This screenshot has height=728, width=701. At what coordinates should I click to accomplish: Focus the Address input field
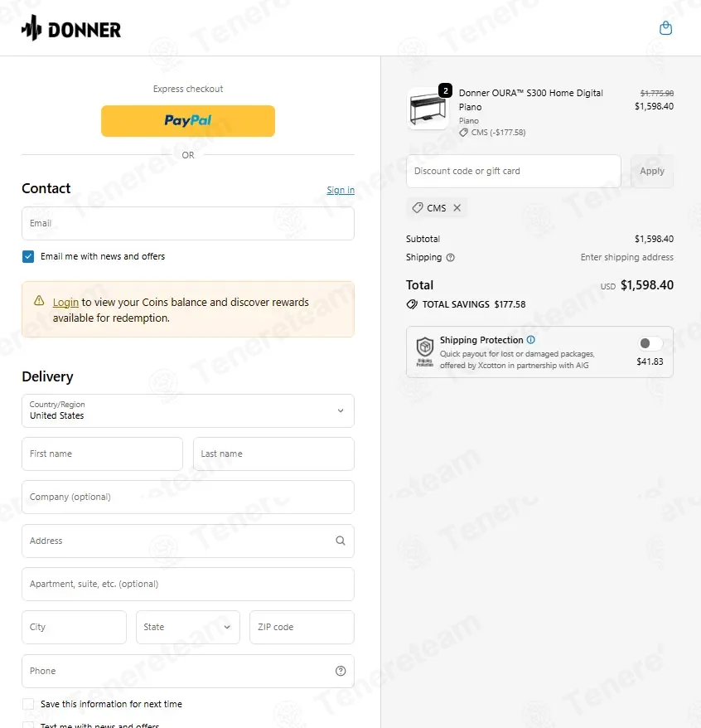(188, 541)
